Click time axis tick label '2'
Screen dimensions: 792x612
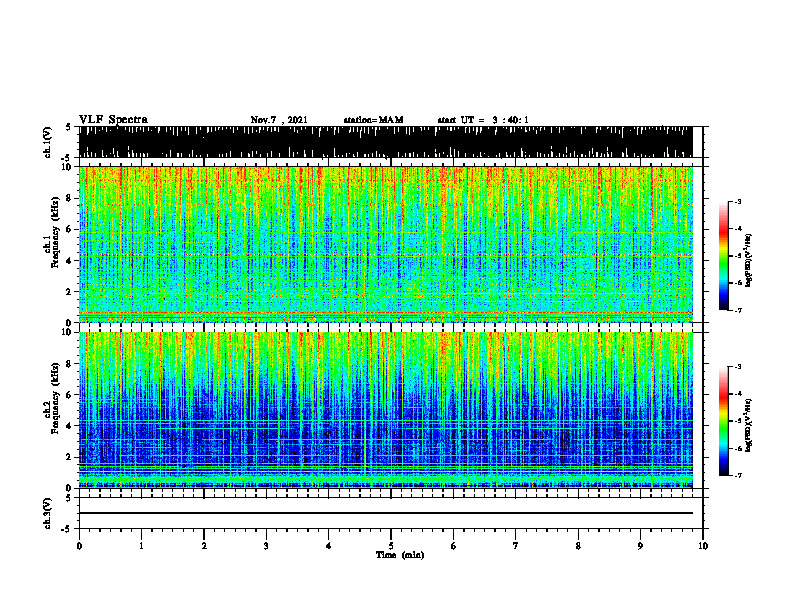pos(204,546)
